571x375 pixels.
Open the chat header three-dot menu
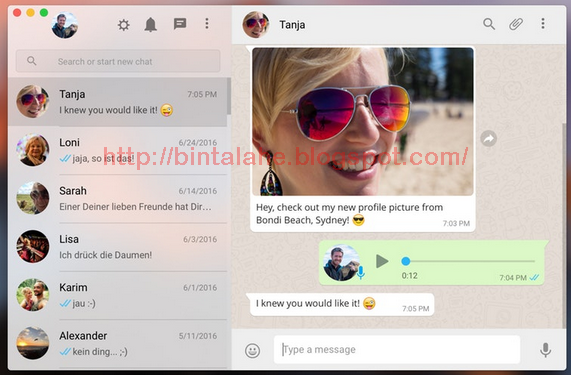pos(543,24)
